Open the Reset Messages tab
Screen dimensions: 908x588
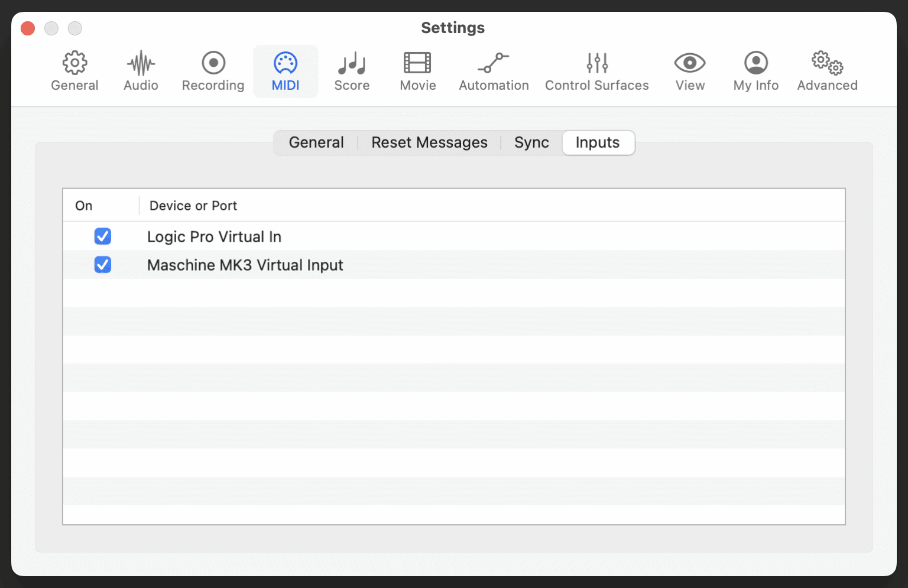coord(429,143)
